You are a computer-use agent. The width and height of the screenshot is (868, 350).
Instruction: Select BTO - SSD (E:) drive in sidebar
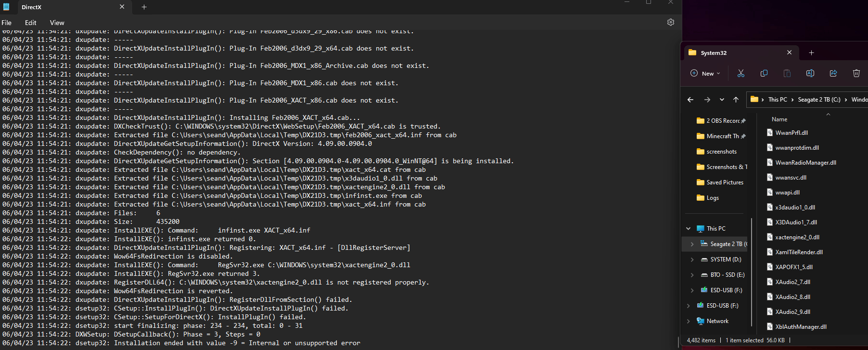[x=723, y=275]
